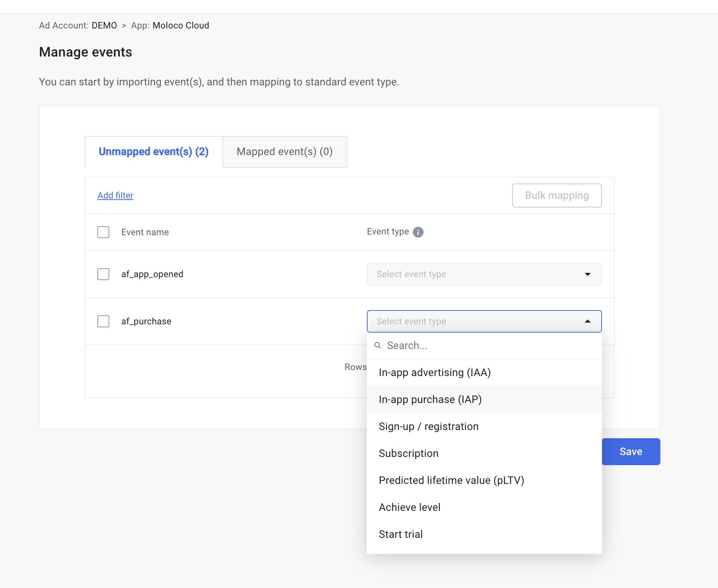Image resolution: width=718 pixels, height=588 pixels.
Task: Choose Predicted lifetime value (pLTV)
Action: click(451, 481)
